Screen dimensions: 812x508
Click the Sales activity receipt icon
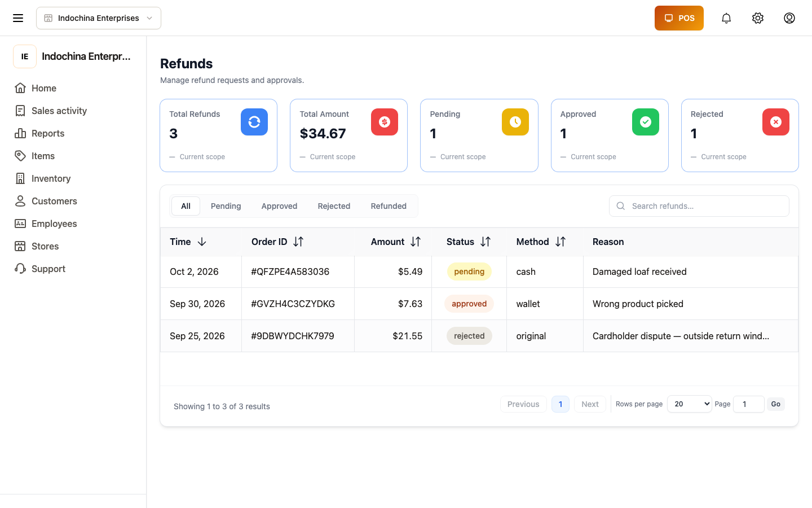(20, 111)
